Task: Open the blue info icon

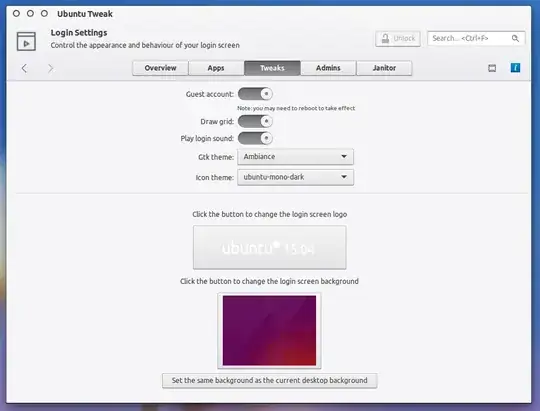Action: 515,68
